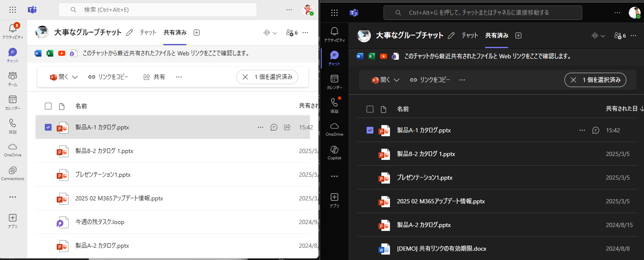The width and height of the screenshot is (644, 260).
Task: Open Calendar in the dark Teams sidebar
Action: click(334, 82)
